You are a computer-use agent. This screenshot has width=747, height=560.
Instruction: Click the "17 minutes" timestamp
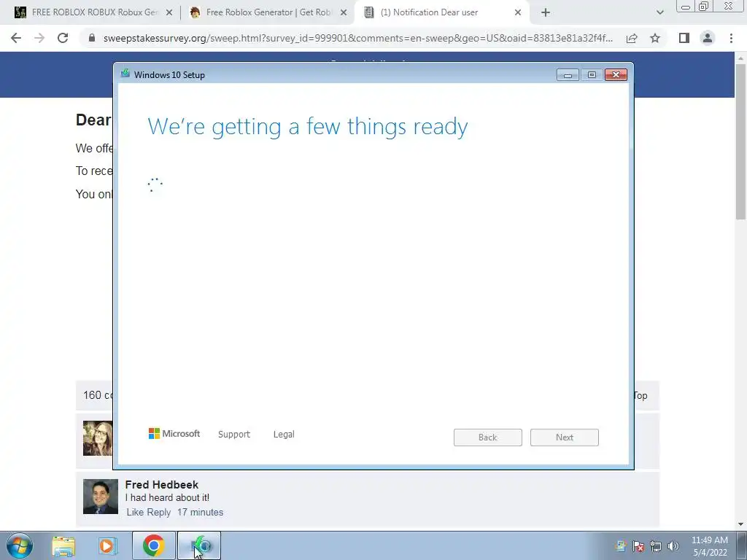click(x=200, y=513)
